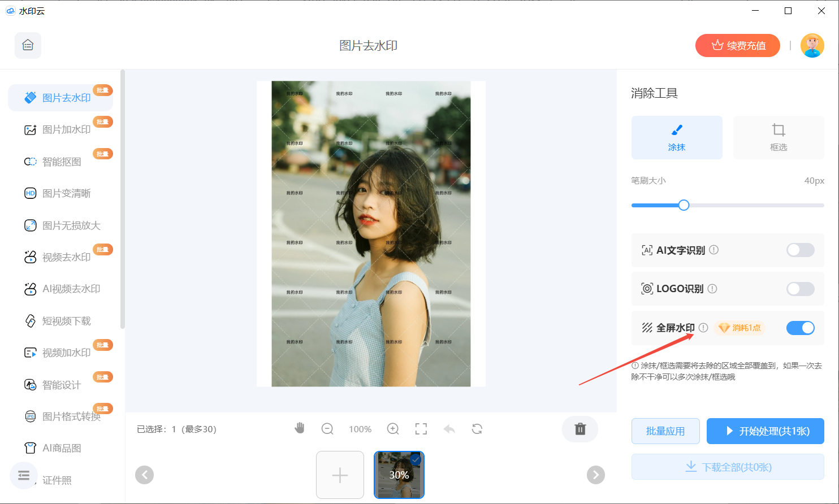Start processing with 开始处理 button
This screenshot has width=839, height=504.
765,431
